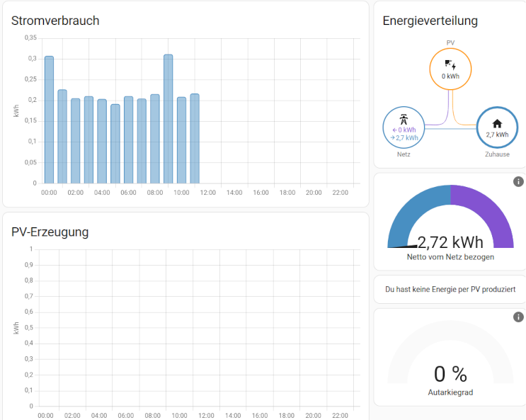Open info icon on Autarkiegrad card
This screenshot has height=420, width=526.
[x=518, y=317]
